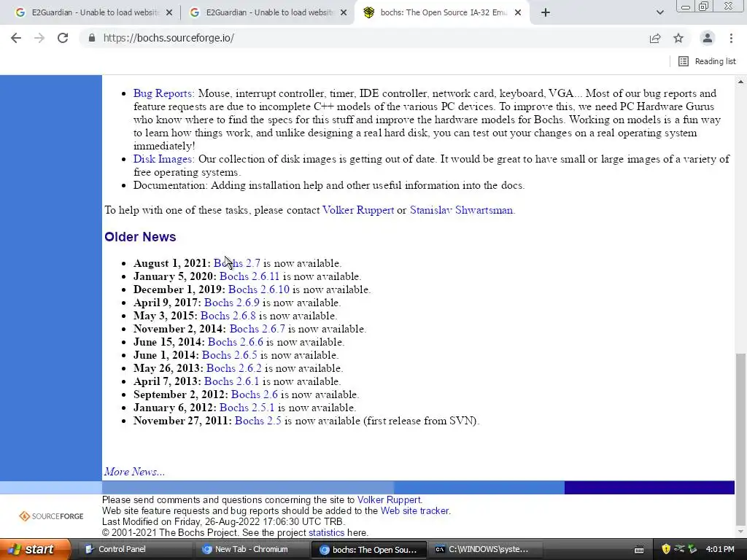Click the 4:01 PM clock
The height and width of the screenshot is (560, 747).
click(720, 550)
